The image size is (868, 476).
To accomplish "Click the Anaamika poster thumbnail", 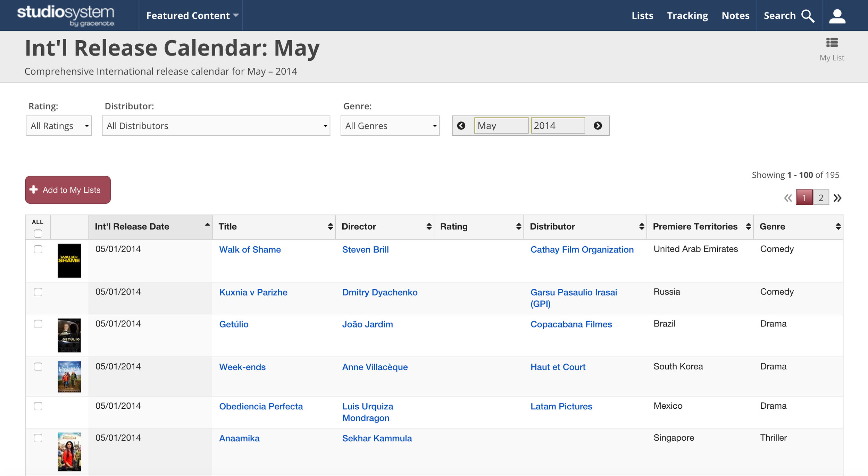I will pos(69,451).
